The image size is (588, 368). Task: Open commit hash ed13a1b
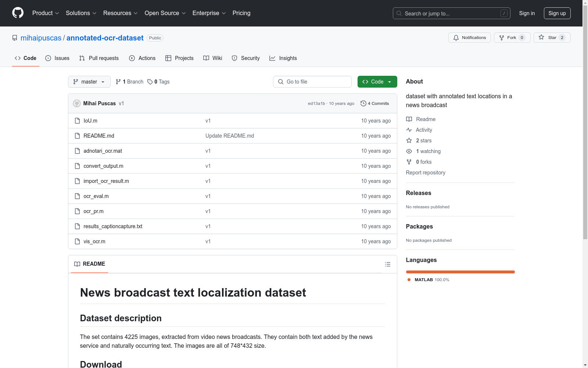point(316,103)
